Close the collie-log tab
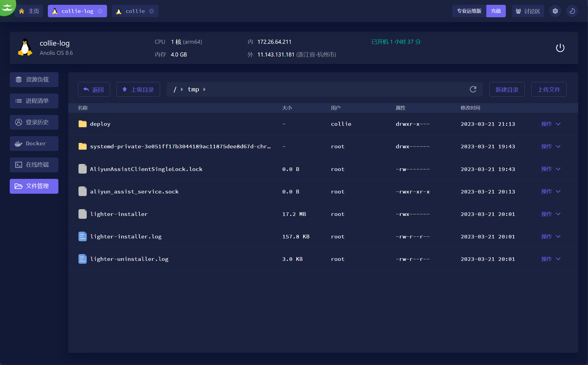The height and width of the screenshot is (365, 588). 100,11
